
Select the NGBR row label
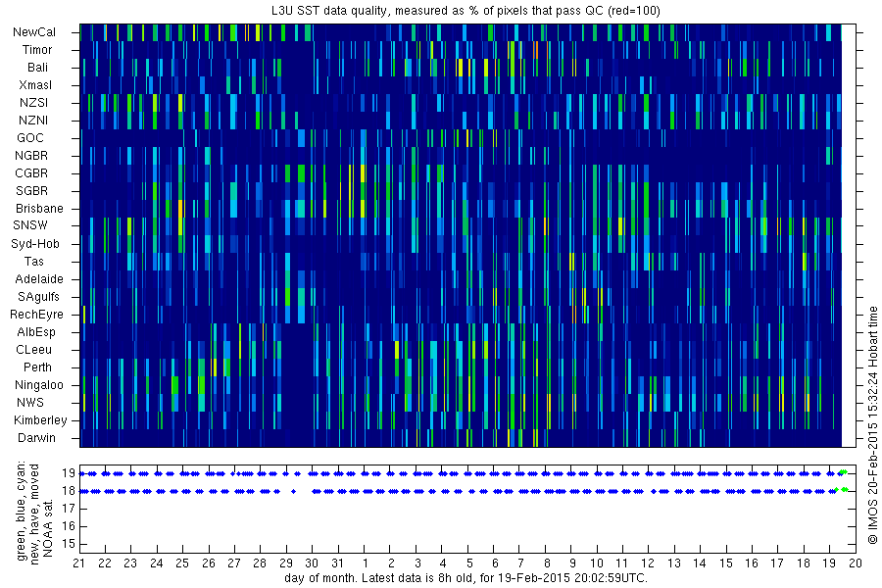tap(31, 155)
